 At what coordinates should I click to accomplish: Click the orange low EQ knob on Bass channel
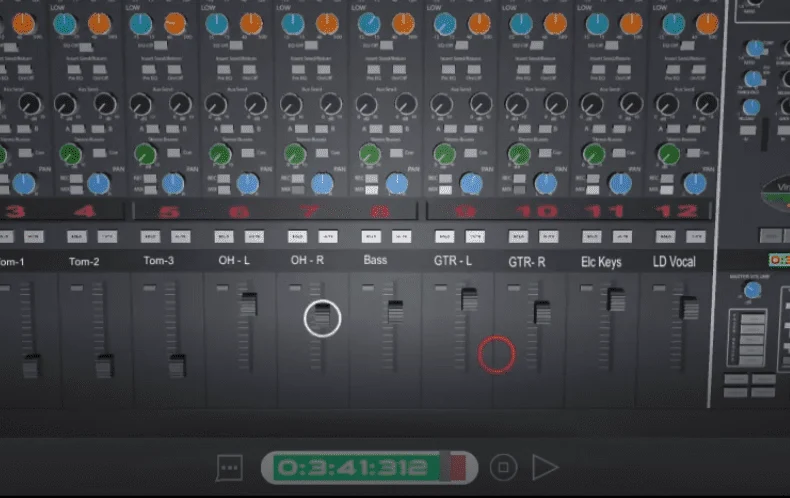pos(403,23)
